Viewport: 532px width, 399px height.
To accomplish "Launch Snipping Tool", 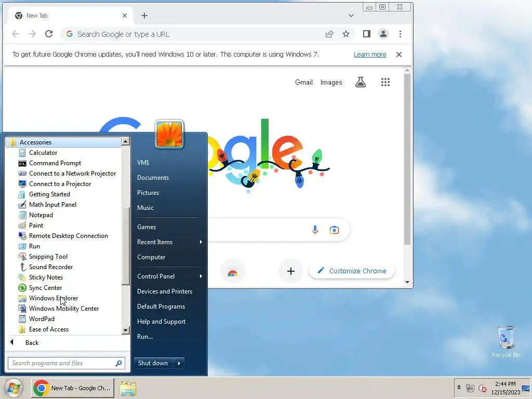I will click(48, 257).
